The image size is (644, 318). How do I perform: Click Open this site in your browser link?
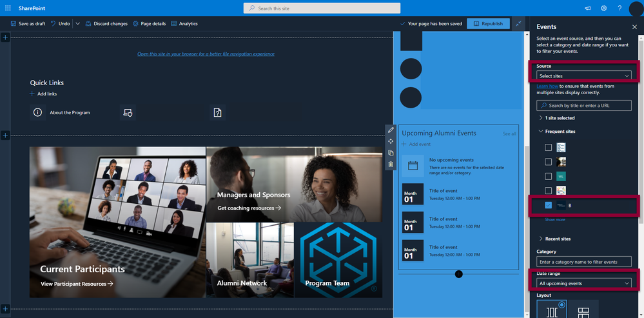point(206,54)
